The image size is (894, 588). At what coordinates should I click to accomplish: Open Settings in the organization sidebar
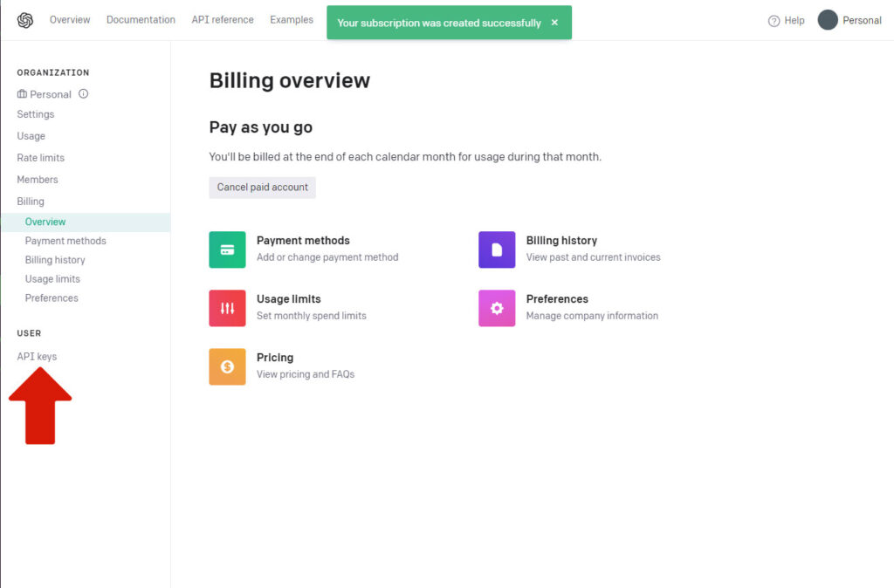click(36, 114)
